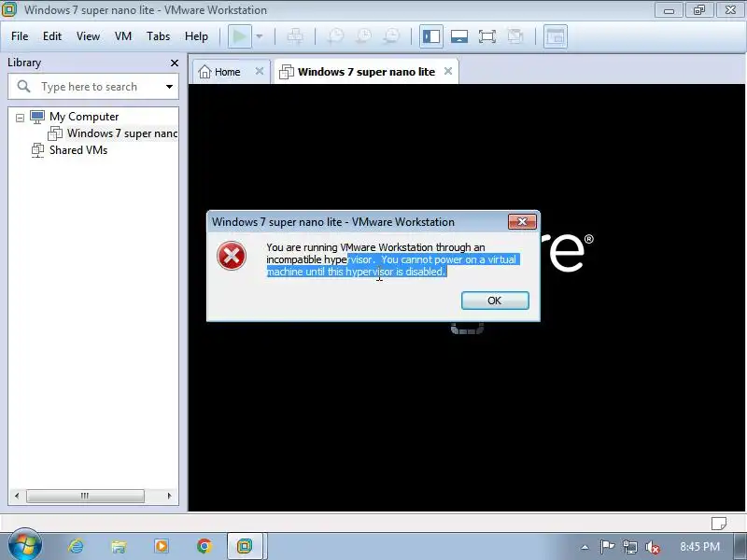Open the File menu
The image size is (747, 560).
click(20, 36)
